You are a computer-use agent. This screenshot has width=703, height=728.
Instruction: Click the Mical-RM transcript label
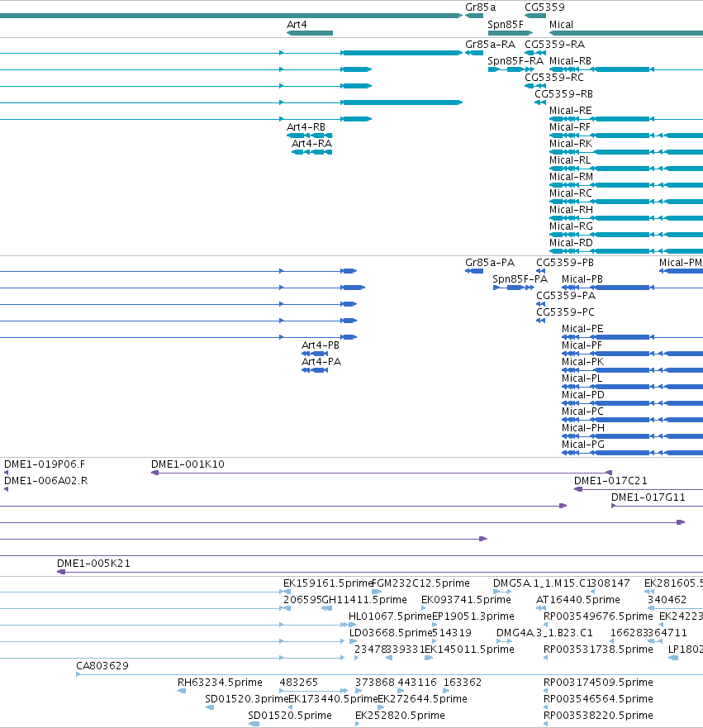[x=571, y=177]
